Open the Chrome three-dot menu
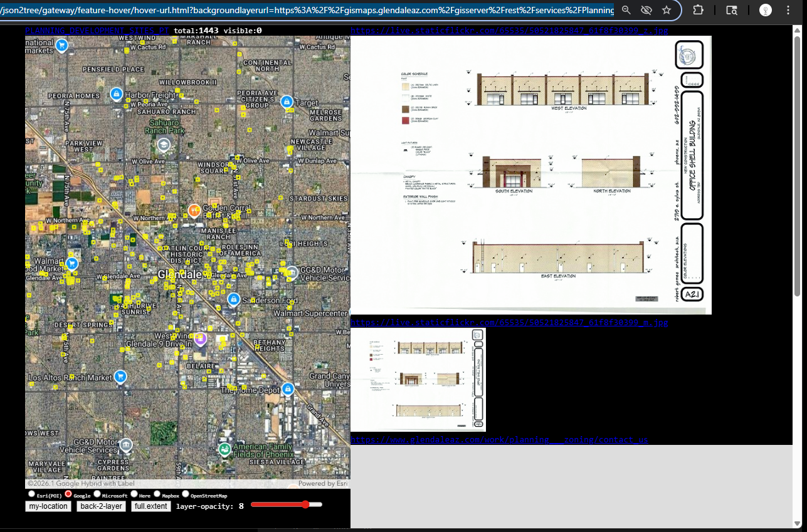807x532 pixels. click(789, 10)
